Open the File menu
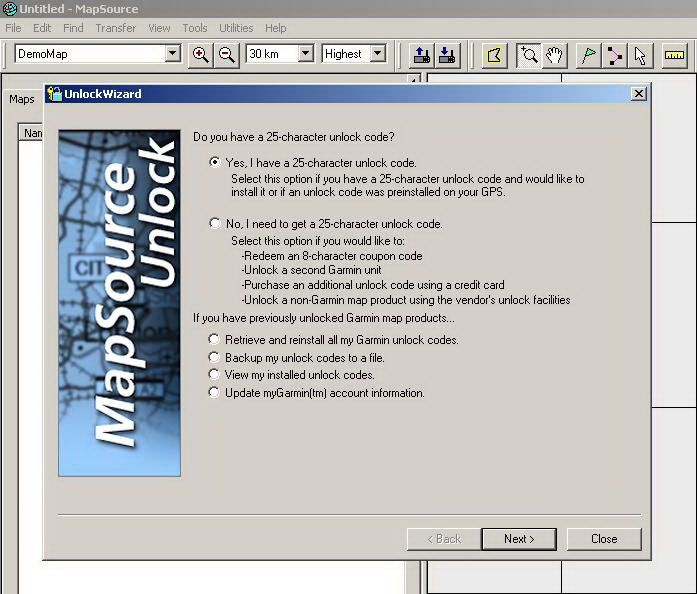This screenshot has width=697, height=594. 13,28
